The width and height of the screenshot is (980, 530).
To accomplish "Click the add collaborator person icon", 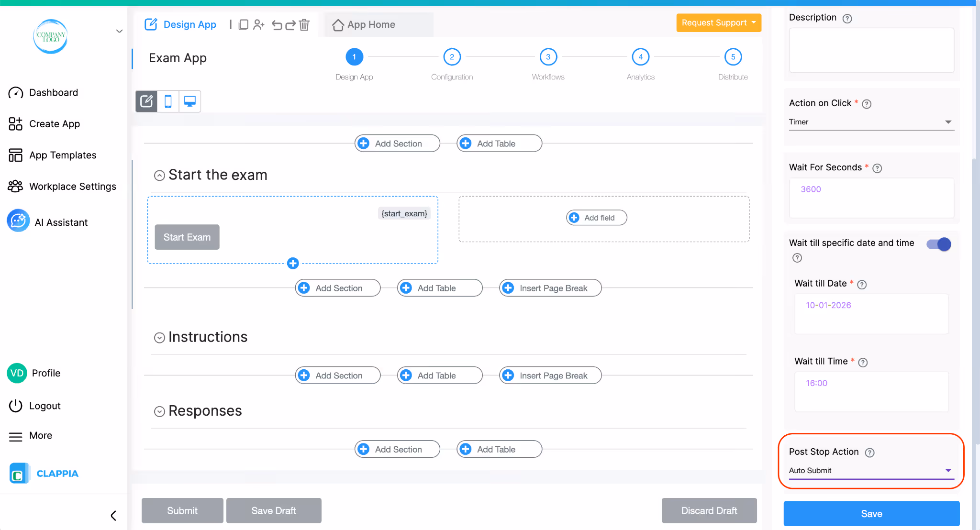I will [x=258, y=24].
